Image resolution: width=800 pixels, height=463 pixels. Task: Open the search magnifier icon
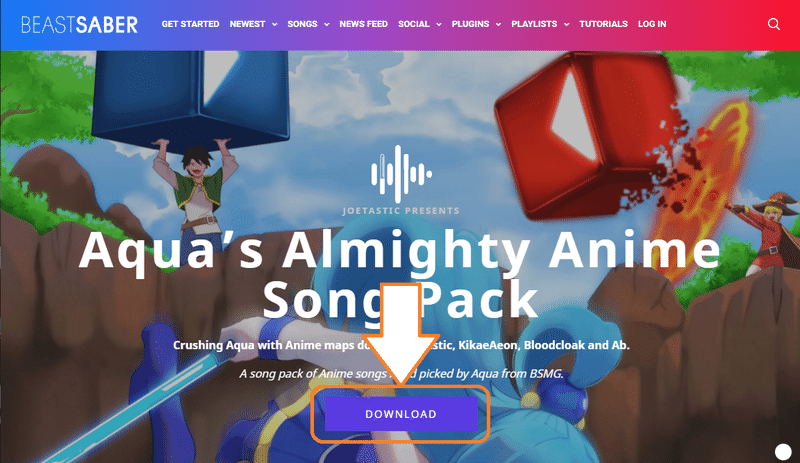pyautogui.click(x=773, y=24)
